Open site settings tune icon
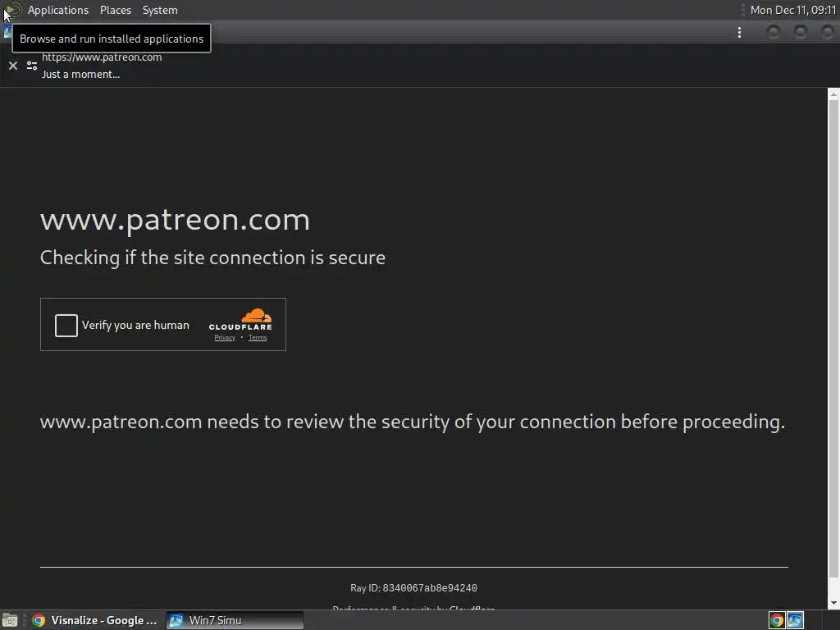The width and height of the screenshot is (840, 630). point(32,66)
